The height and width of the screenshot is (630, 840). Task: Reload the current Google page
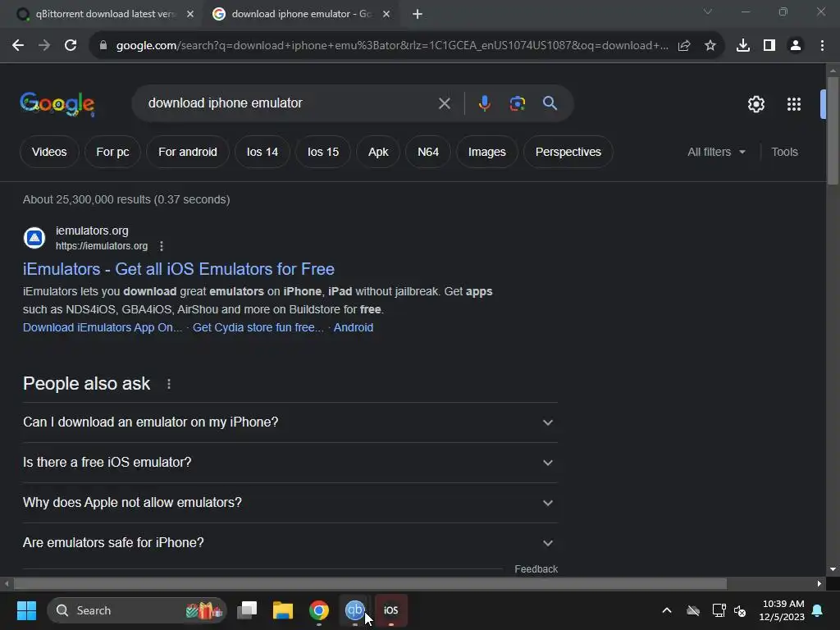click(71, 46)
